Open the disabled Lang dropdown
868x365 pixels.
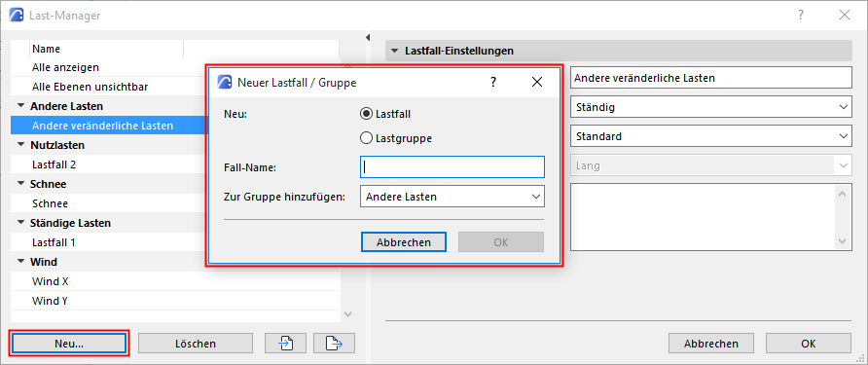[x=710, y=165]
